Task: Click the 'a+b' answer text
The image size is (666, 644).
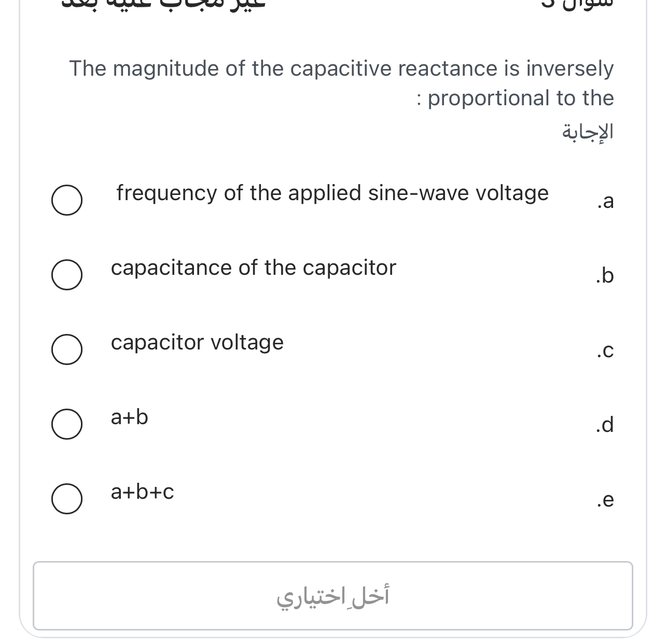Action: point(129,417)
